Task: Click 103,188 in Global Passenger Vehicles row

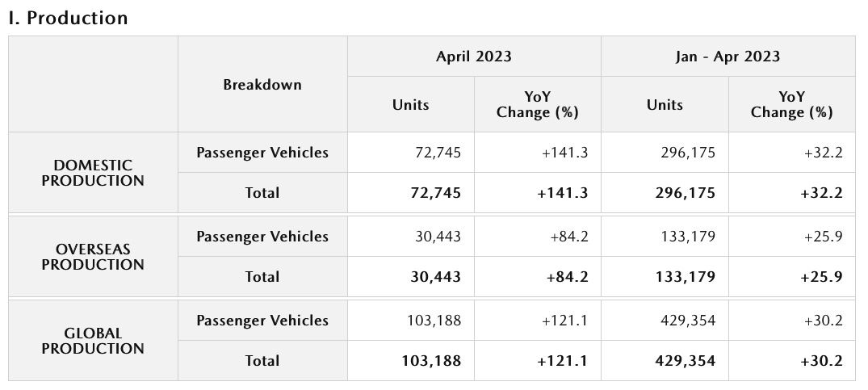Action: coord(434,321)
